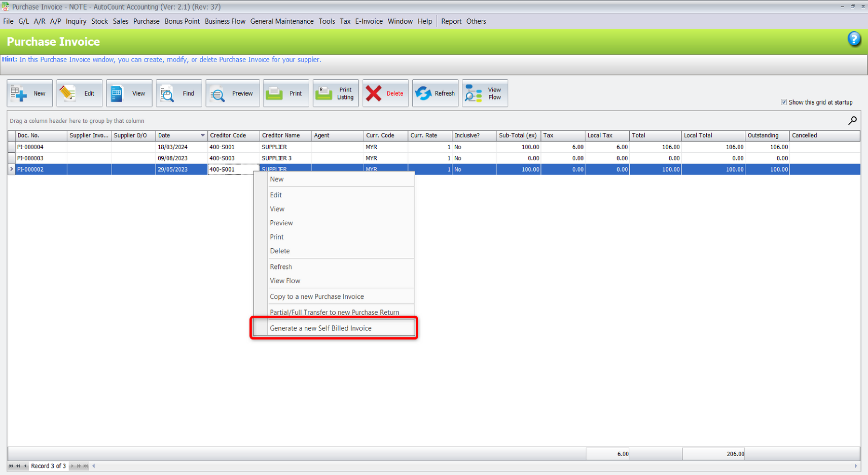
Task: Select Print in the context menu
Action: click(334, 237)
